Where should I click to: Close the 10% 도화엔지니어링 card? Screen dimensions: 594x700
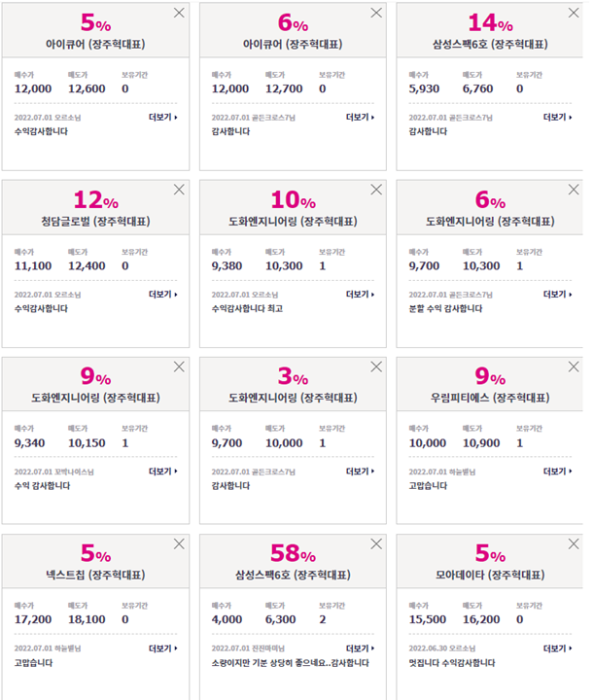click(x=376, y=190)
